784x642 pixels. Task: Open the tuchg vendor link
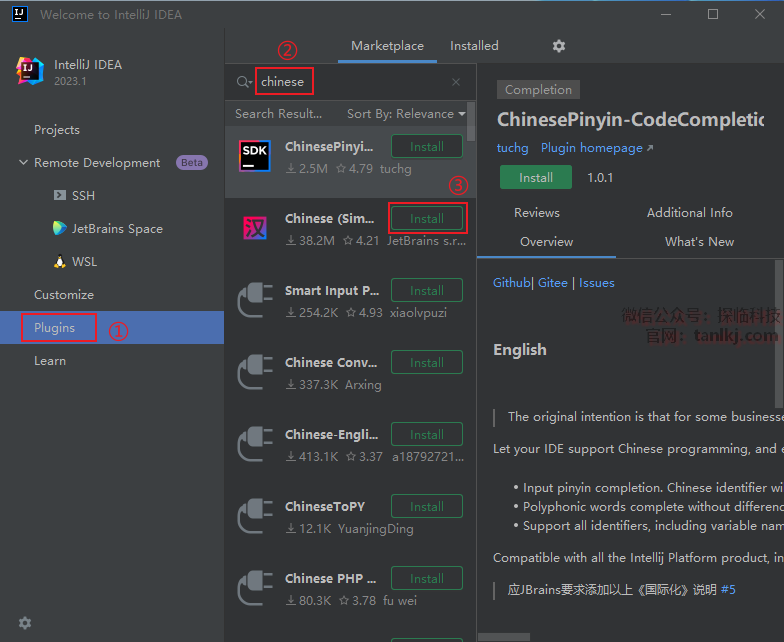pos(512,148)
